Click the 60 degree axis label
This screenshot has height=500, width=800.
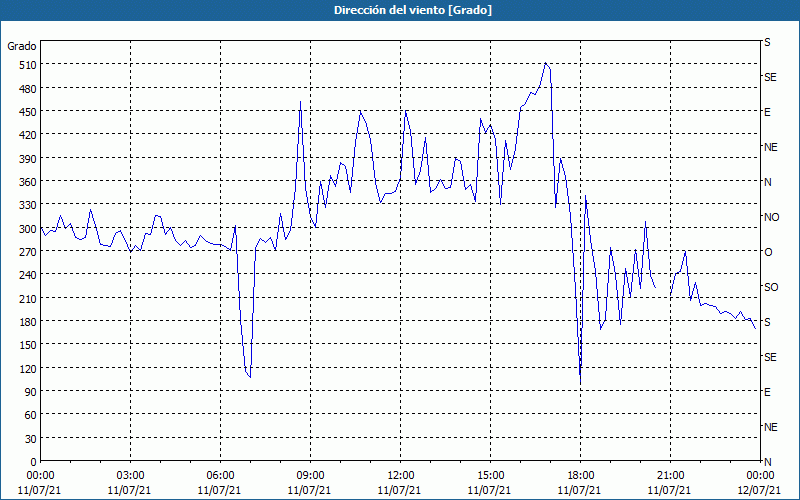[x=30, y=415]
